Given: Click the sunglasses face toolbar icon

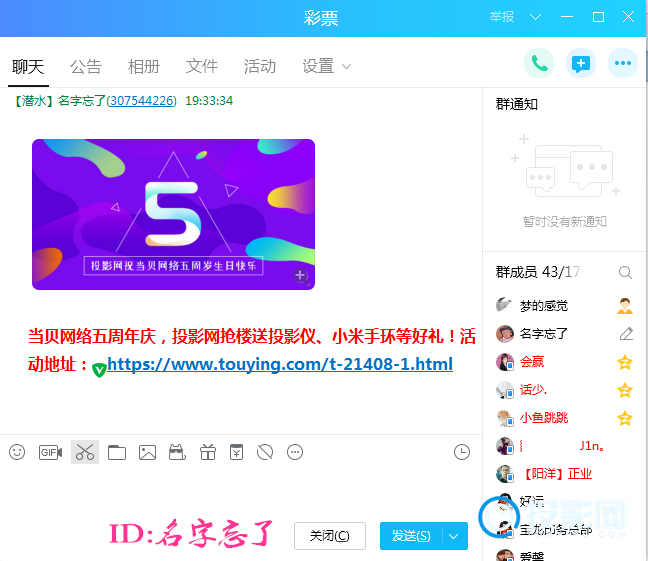Looking at the screenshot, I should tap(177, 452).
